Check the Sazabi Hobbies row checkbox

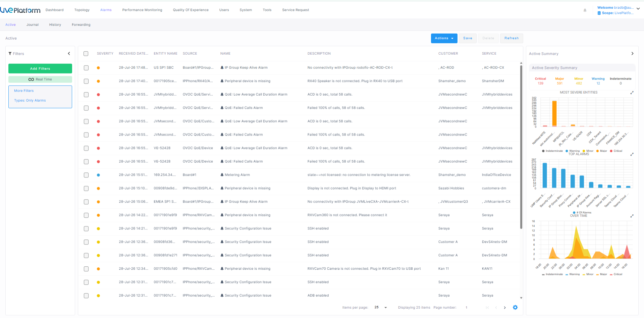[x=86, y=189]
